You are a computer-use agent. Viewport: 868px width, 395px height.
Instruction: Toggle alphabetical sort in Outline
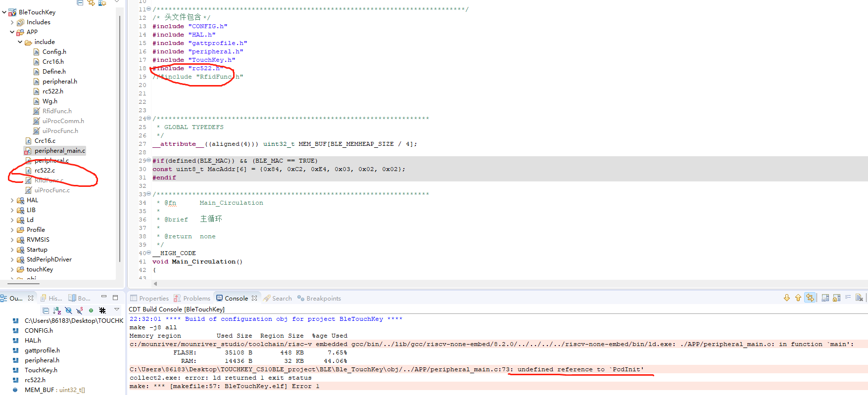(57, 310)
